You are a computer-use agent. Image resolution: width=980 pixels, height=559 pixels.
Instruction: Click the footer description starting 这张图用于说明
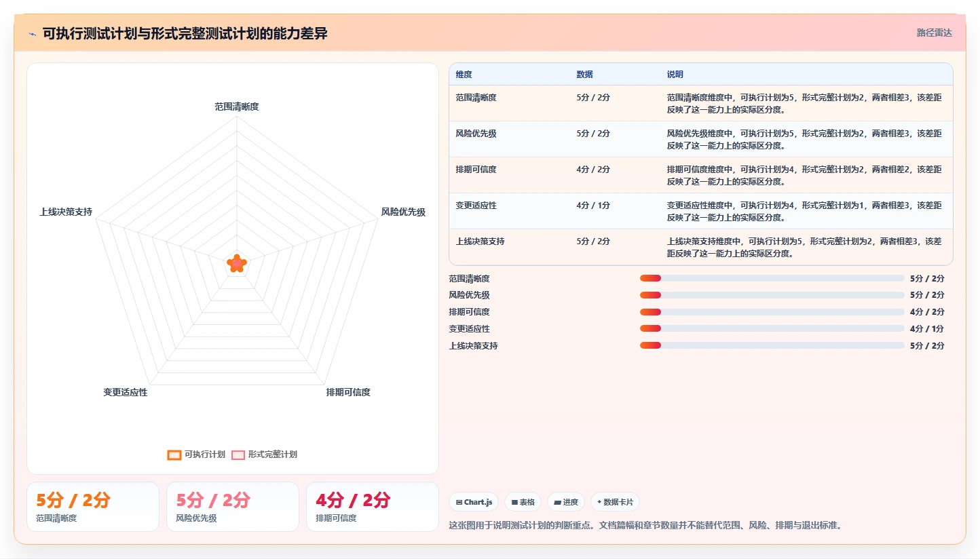645,525
